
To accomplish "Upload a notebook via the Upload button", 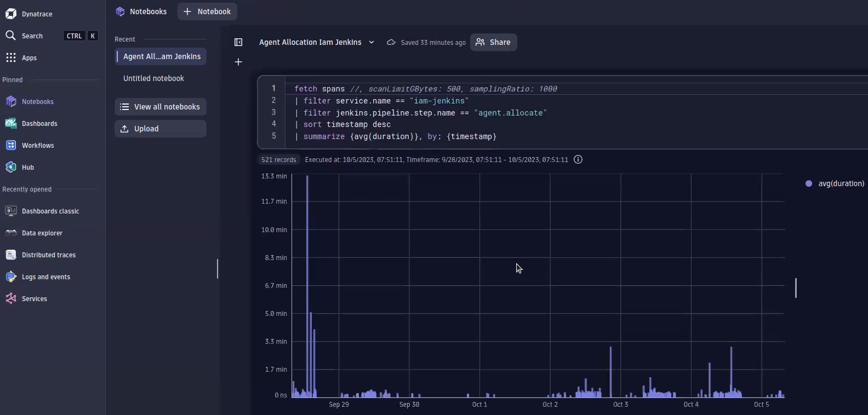I will 161,129.
